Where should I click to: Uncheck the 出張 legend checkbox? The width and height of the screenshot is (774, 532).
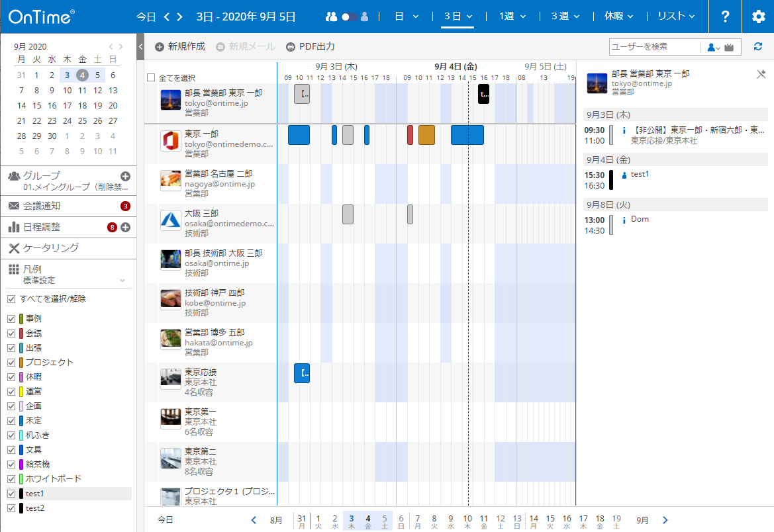click(x=11, y=348)
